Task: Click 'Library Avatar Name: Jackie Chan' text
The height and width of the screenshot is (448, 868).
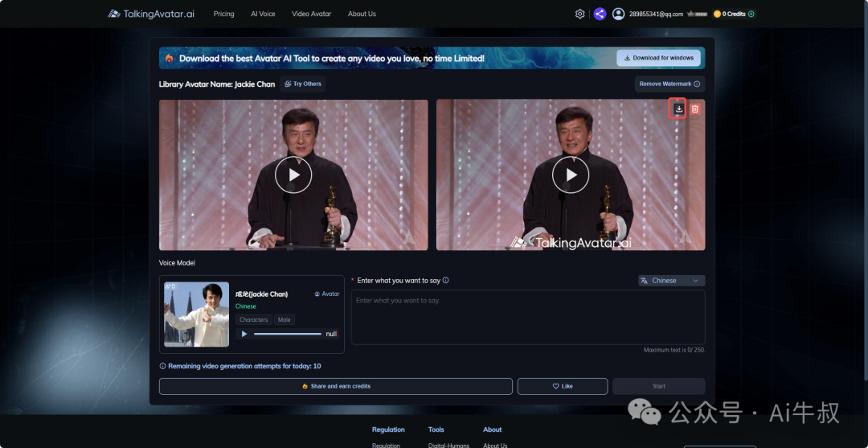Action: click(217, 84)
